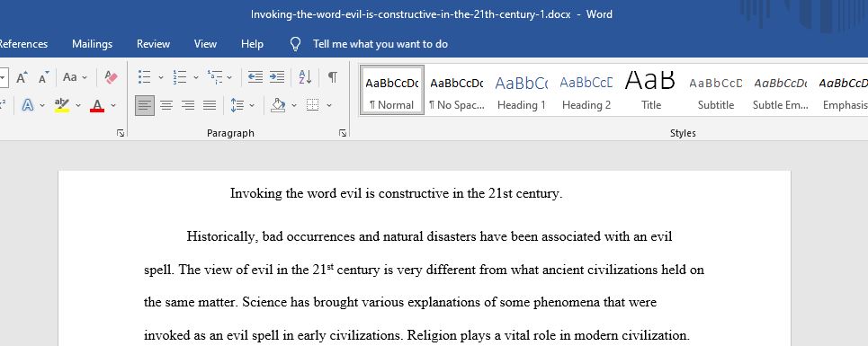The width and height of the screenshot is (868, 346).
Task: Expand the Text Effects dropdown arrow
Action: pyautogui.click(x=42, y=105)
